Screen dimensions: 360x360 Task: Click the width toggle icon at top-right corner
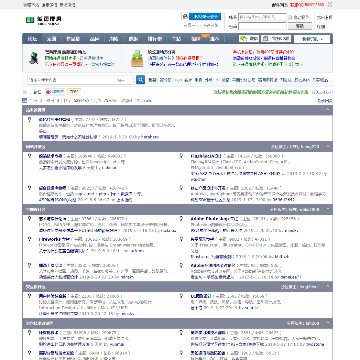coord(330,5)
